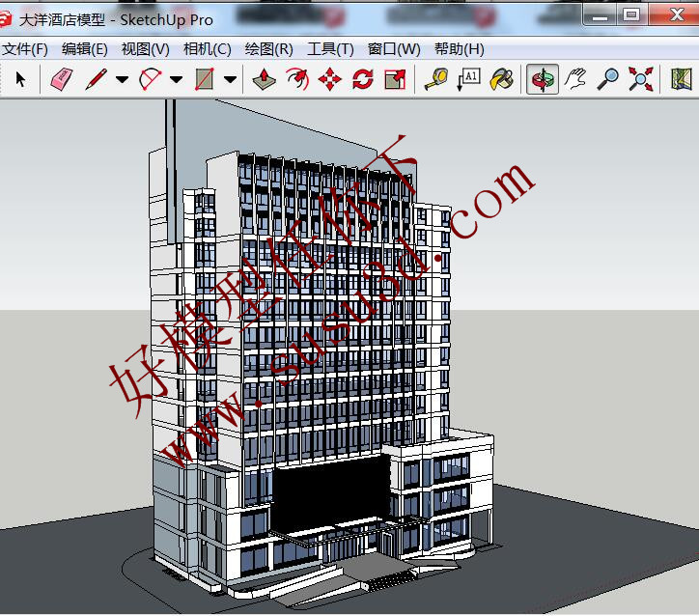Screen dimensions: 699x616
Task: Select the Scale tool
Action: [395, 79]
